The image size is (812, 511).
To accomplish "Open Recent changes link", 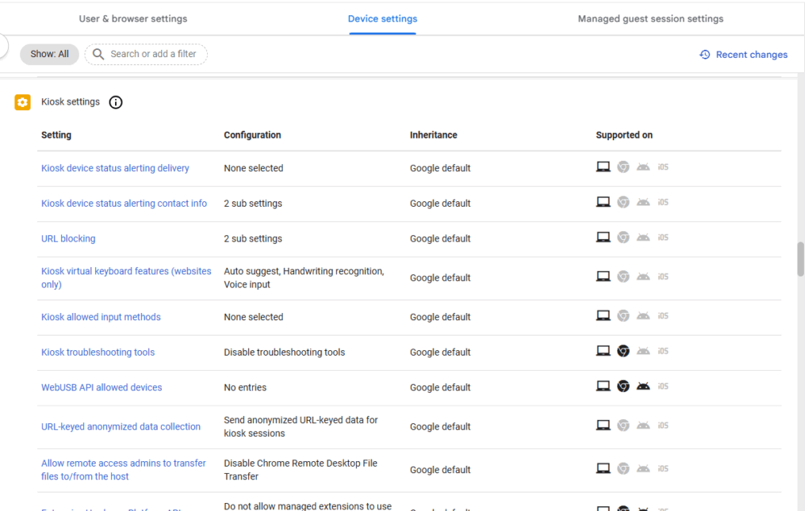I will 751,55.
